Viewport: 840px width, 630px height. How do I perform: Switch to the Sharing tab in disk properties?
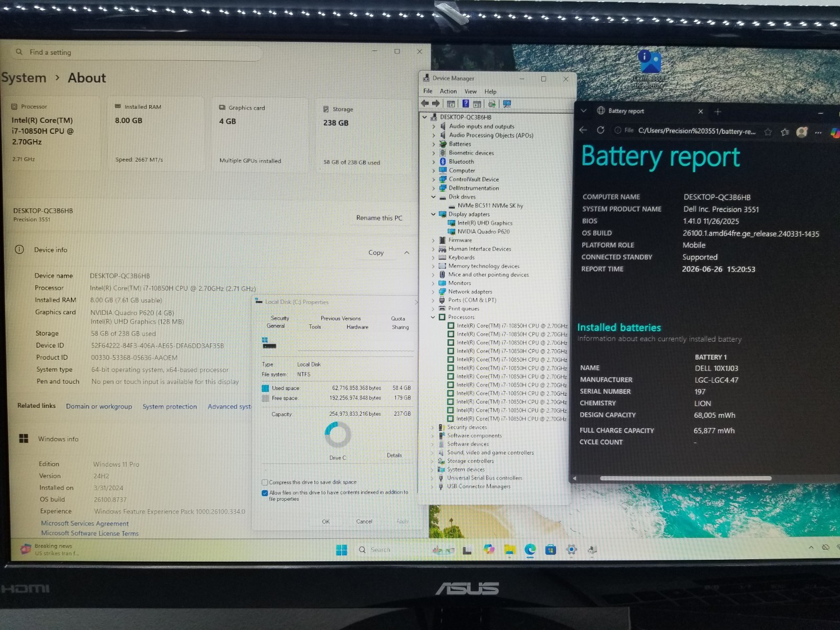click(x=400, y=327)
